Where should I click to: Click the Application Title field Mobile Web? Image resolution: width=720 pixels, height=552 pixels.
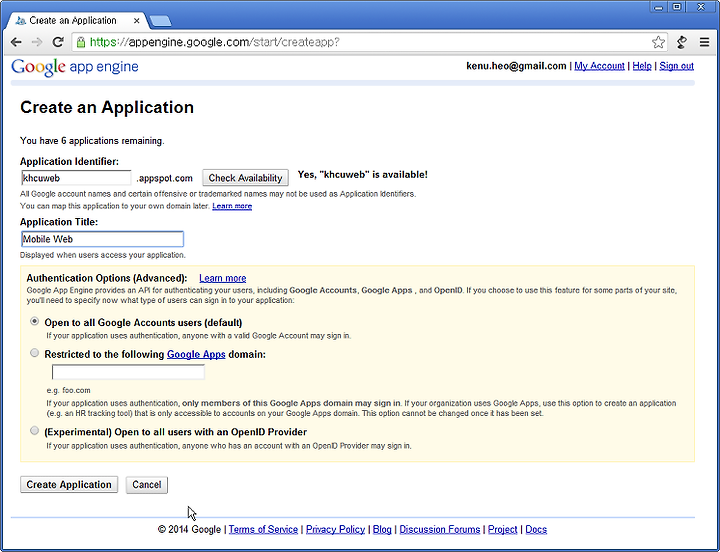pyautogui.click(x=102, y=239)
